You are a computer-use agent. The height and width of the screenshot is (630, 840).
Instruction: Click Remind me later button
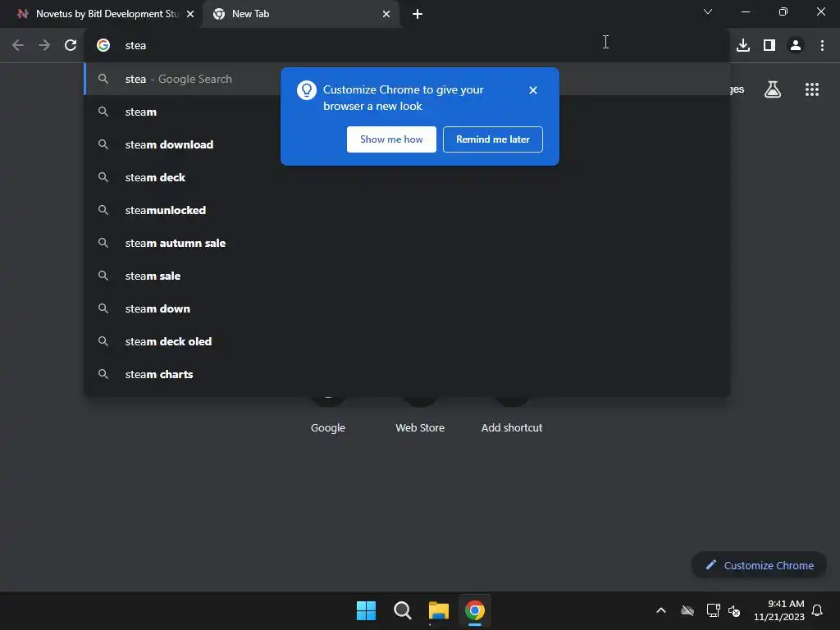492,139
